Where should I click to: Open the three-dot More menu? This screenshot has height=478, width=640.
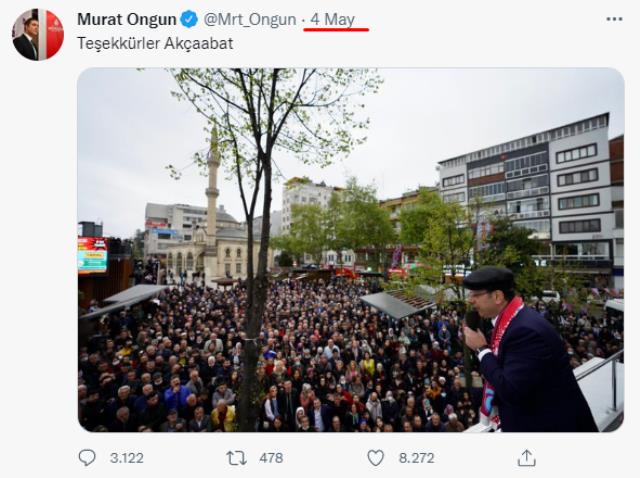[614, 19]
